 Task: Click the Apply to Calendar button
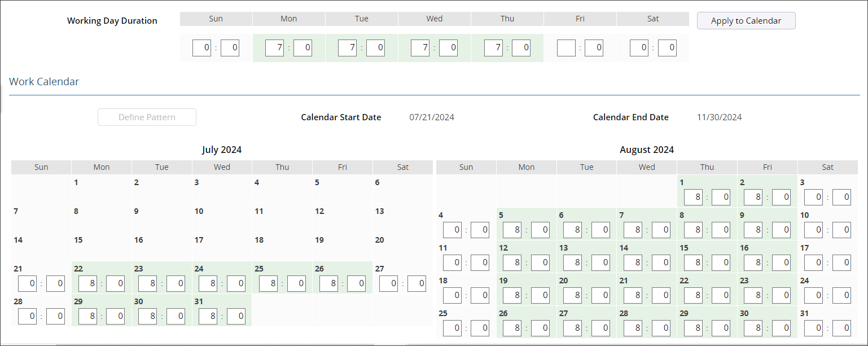point(746,21)
